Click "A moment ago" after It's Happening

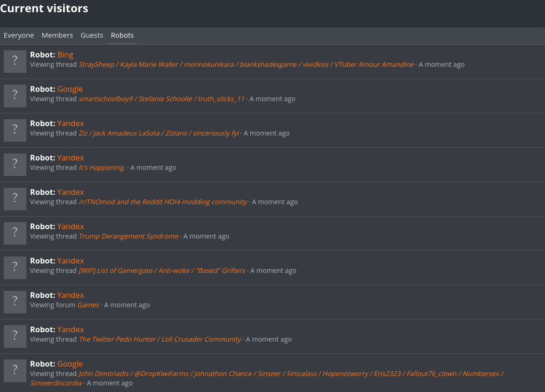(x=153, y=168)
